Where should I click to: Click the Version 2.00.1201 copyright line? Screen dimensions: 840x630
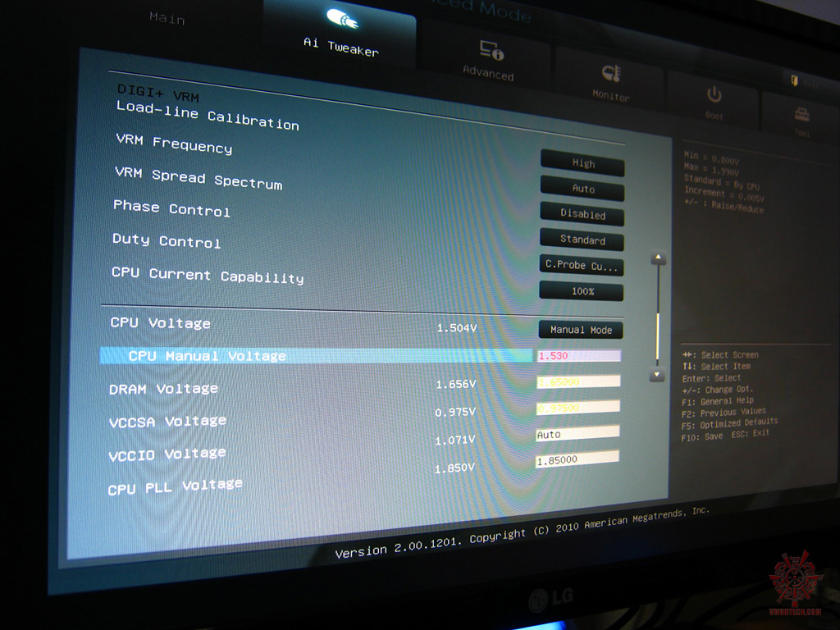[523, 532]
